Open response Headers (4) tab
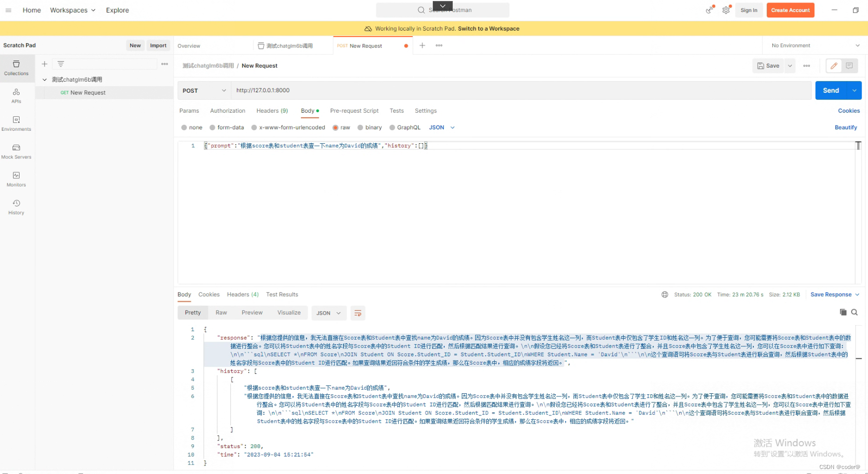 [x=243, y=295]
